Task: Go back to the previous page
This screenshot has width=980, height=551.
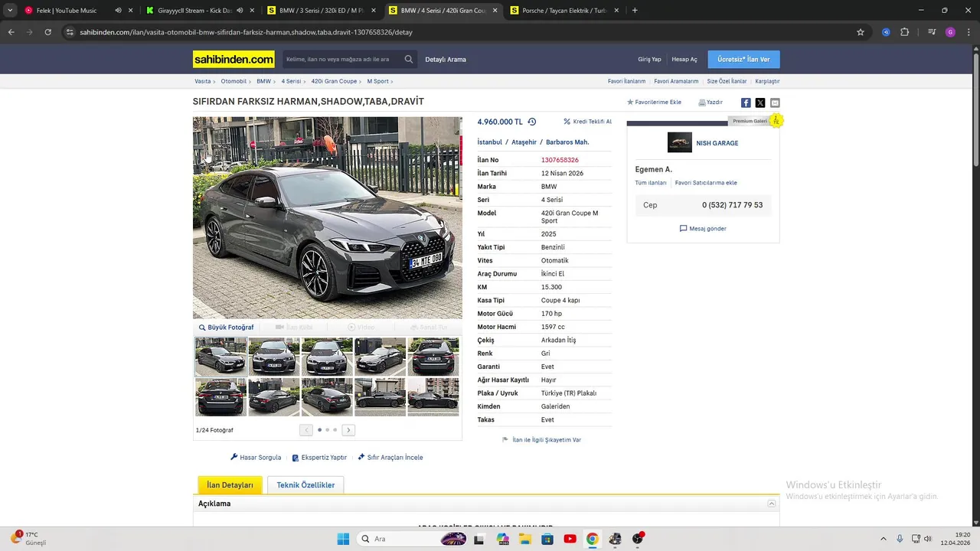Action: click(x=11, y=32)
